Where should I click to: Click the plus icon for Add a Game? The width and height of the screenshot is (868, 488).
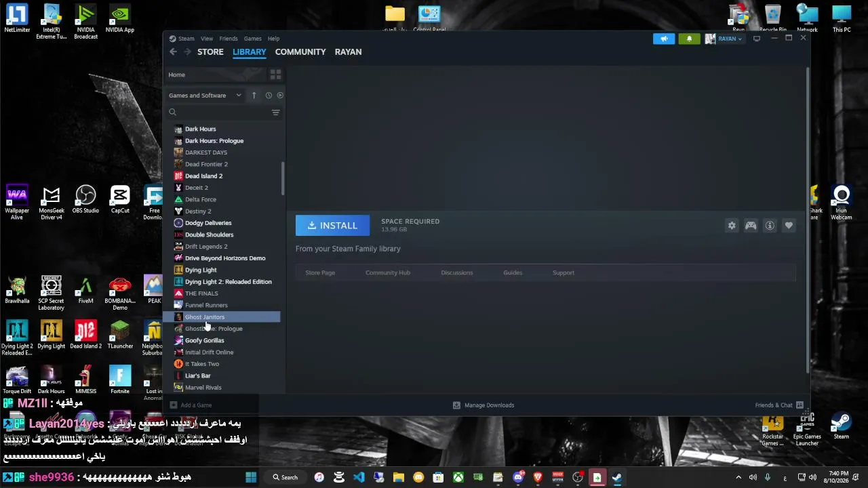click(174, 405)
